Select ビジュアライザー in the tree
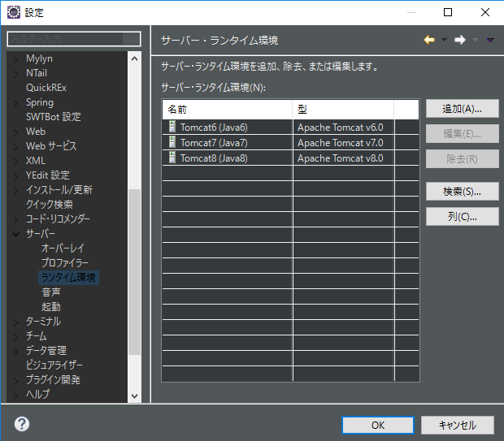Image resolution: width=504 pixels, height=441 pixels. (54, 365)
